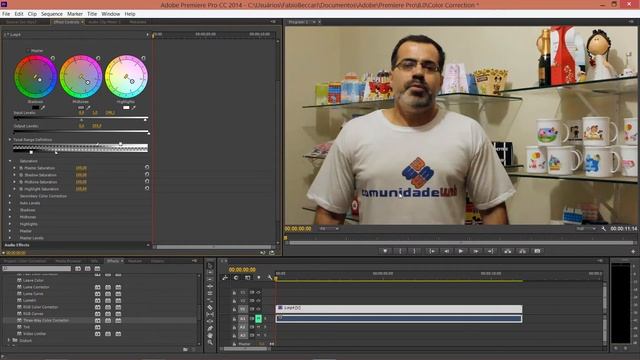
Task: Toggle animation stopwatch for Master Saturation
Action: click(21, 168)
